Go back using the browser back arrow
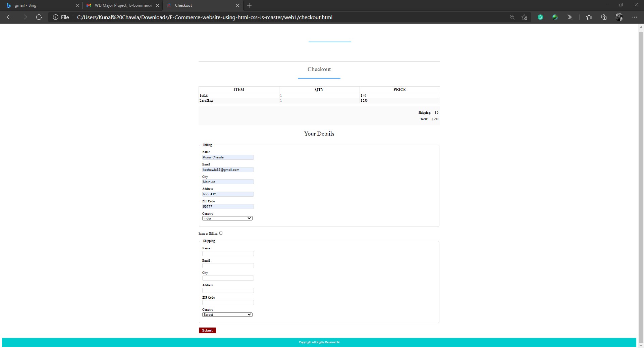Viewport: 644px width, 348px height. point(9,17)
